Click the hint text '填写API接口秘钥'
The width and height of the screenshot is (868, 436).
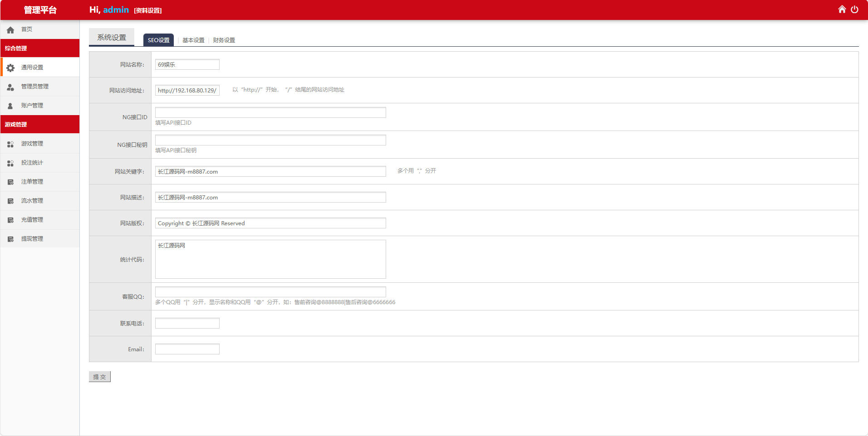(x=176, y=150)
